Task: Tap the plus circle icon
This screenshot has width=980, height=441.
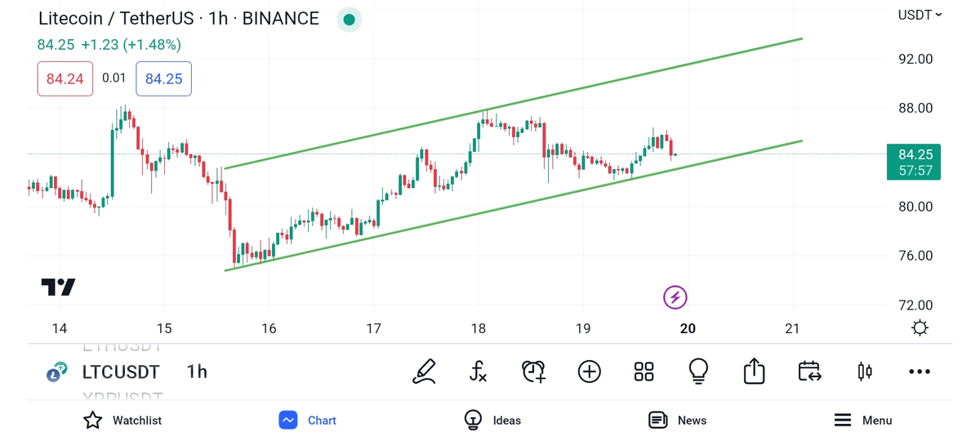Action: click(x=589, y=372)
